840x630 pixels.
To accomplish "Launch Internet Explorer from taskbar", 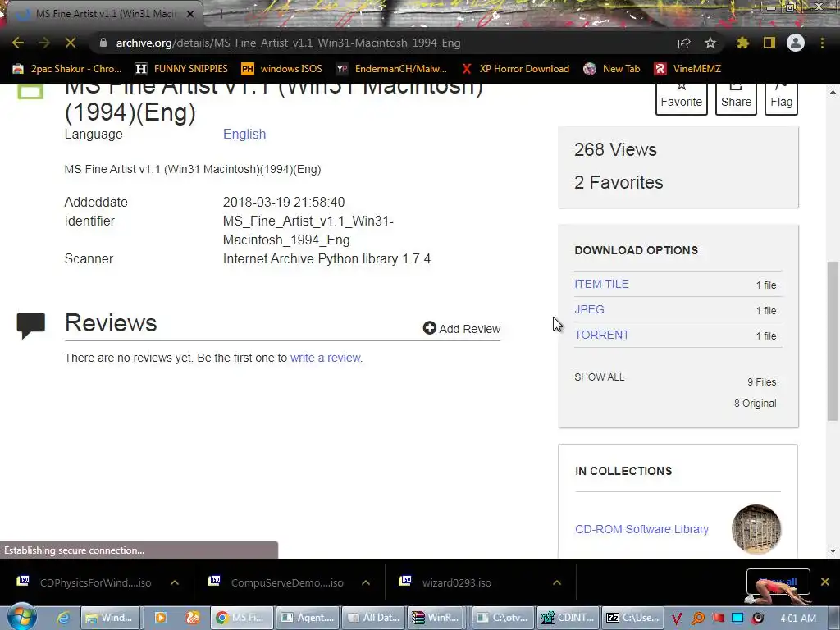I will click(62, 618).
